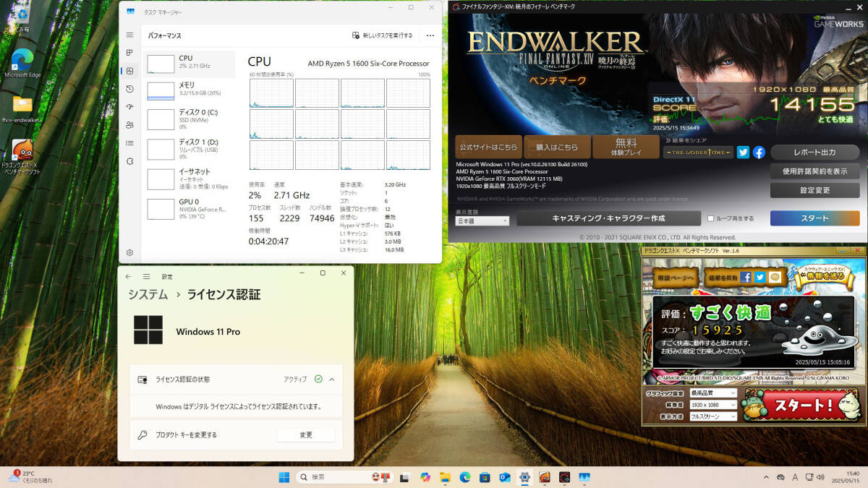Viewport: 868px width, 488px height.
Task: Open the グラフィック設定 quality dropdown
Action: point(713,393)
